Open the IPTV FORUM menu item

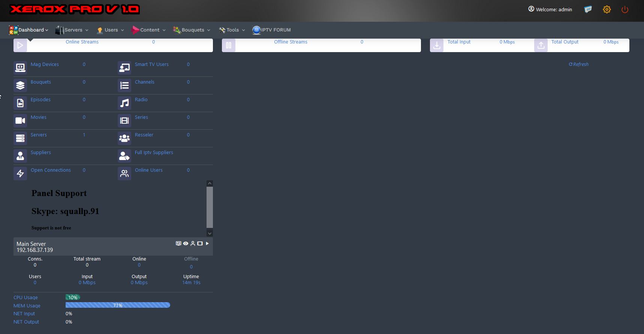[x=272, y=30]
